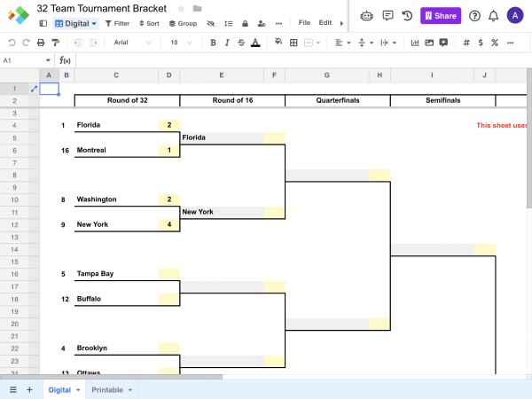
Task: Add a comment from the toolbar
Action: click(443, 43)
